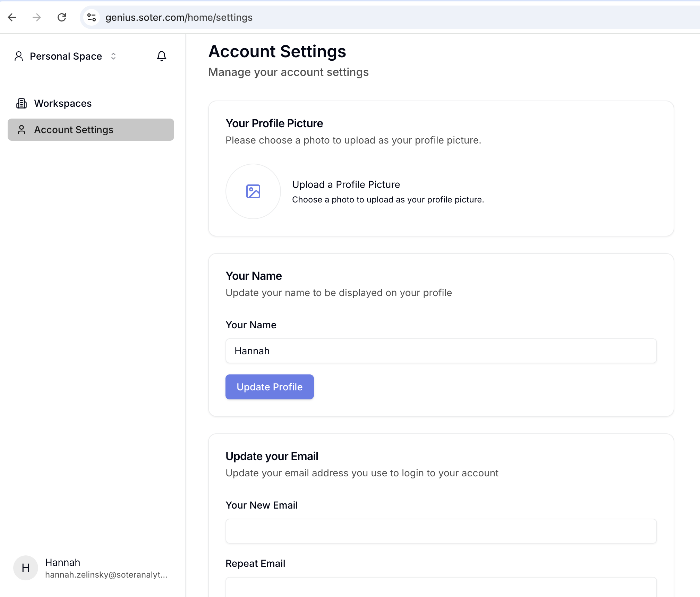Click the Update your Email heading
The width and height of the screenshot is (700, 597).
(x=272, y=456)
